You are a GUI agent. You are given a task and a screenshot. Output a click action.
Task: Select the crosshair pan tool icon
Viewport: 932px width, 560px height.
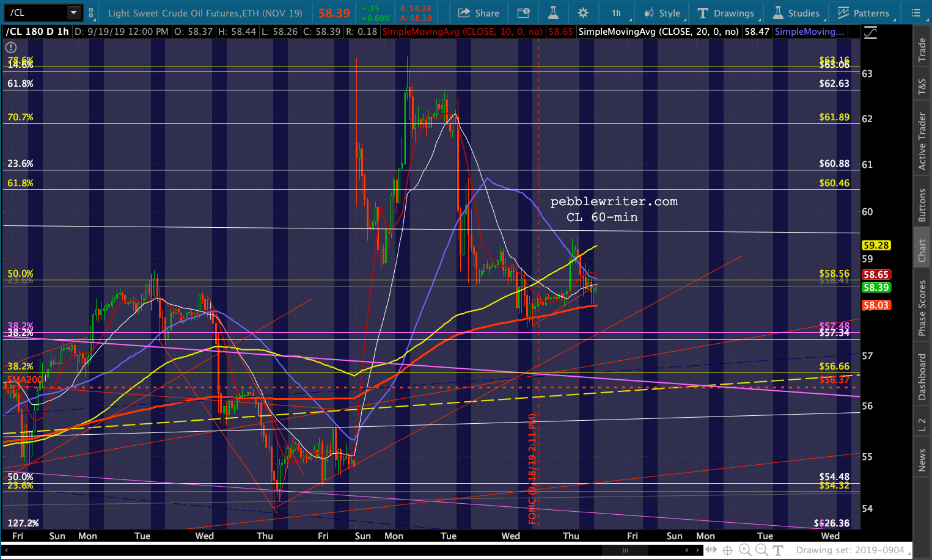(727, 550)
